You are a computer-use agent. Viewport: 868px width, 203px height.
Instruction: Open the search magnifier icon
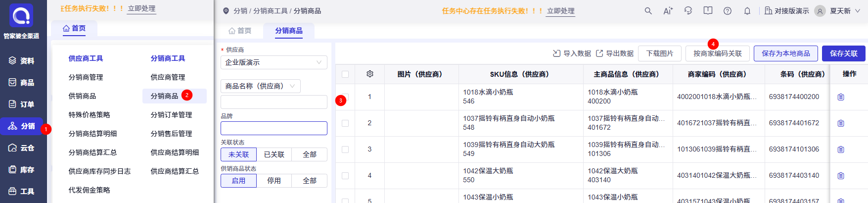coord(648,11)
